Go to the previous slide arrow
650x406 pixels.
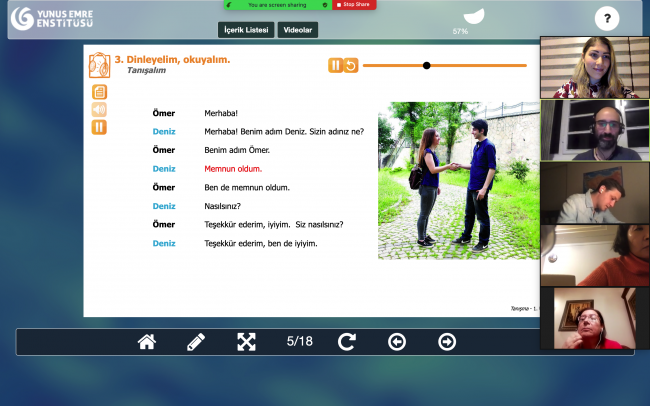click(397, 342)
